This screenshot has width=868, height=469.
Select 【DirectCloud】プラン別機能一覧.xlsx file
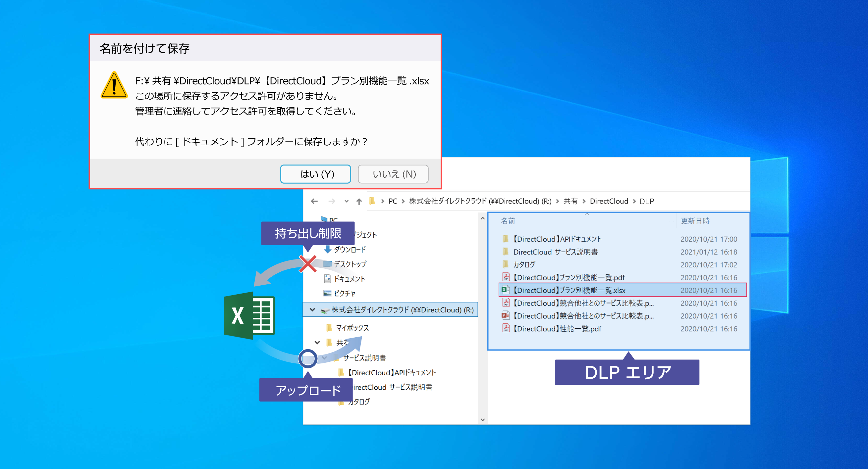click(x=623, y=290)
